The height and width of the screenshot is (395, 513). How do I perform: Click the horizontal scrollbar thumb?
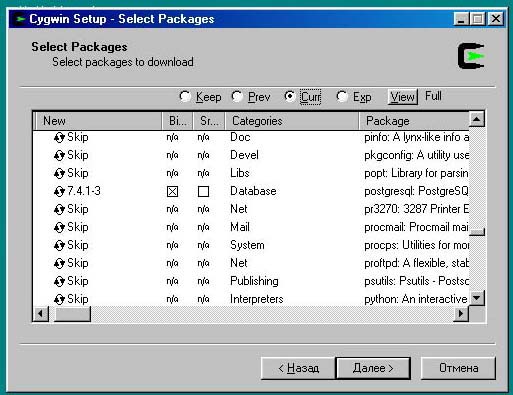pos(72,314)
